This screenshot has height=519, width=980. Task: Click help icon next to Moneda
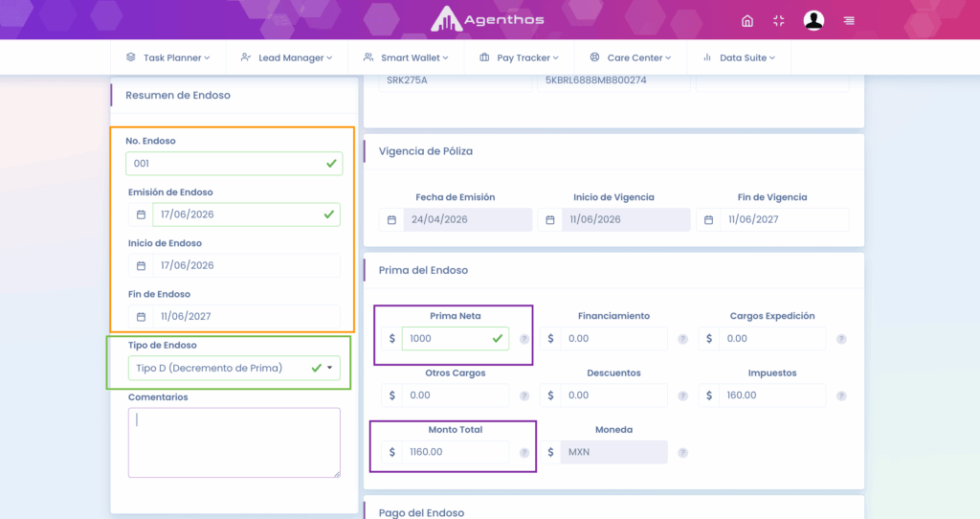coord(682,453)
